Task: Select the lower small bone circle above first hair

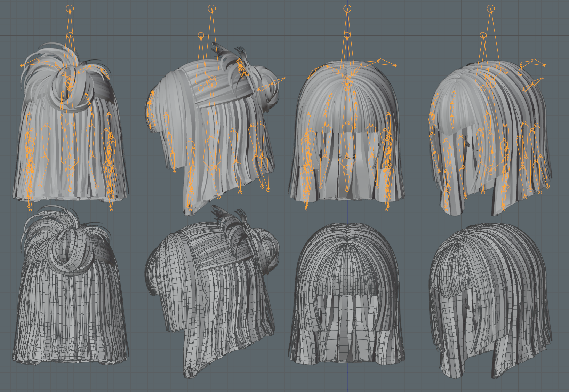Action: point(70,35)
